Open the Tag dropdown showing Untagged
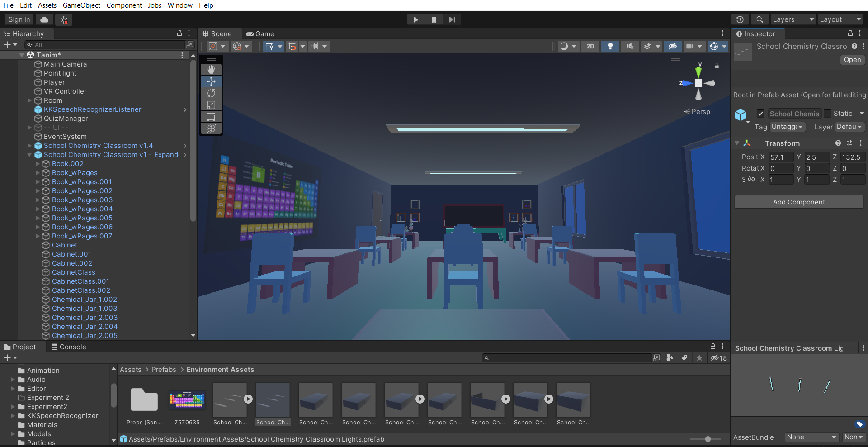 pos(788,127)
